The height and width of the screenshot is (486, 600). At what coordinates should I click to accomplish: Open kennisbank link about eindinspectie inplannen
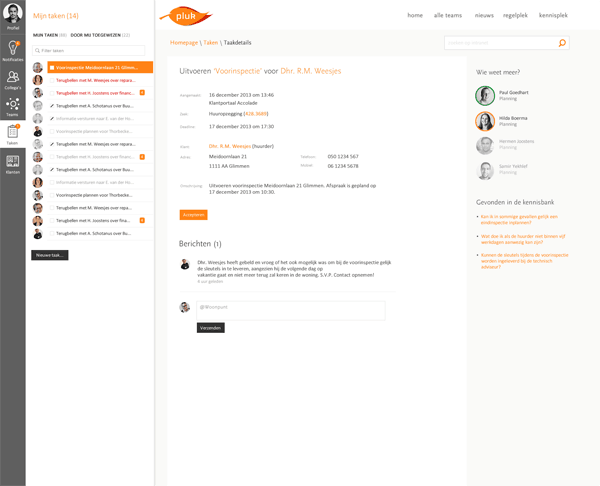click(x=519, y=220)
